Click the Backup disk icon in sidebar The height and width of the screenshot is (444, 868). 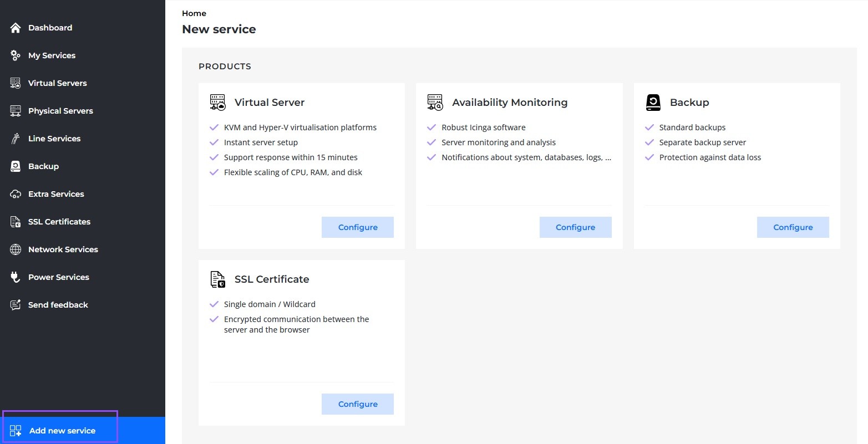[x=16, y=166]
